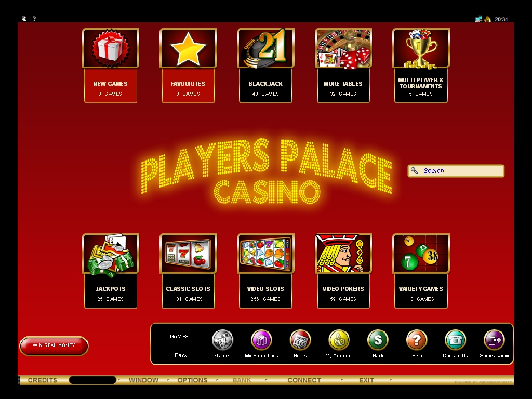The height and width of the screenshot is (399, 532).
Task: Open the New Games gift box tile
Action: [111, 65]
